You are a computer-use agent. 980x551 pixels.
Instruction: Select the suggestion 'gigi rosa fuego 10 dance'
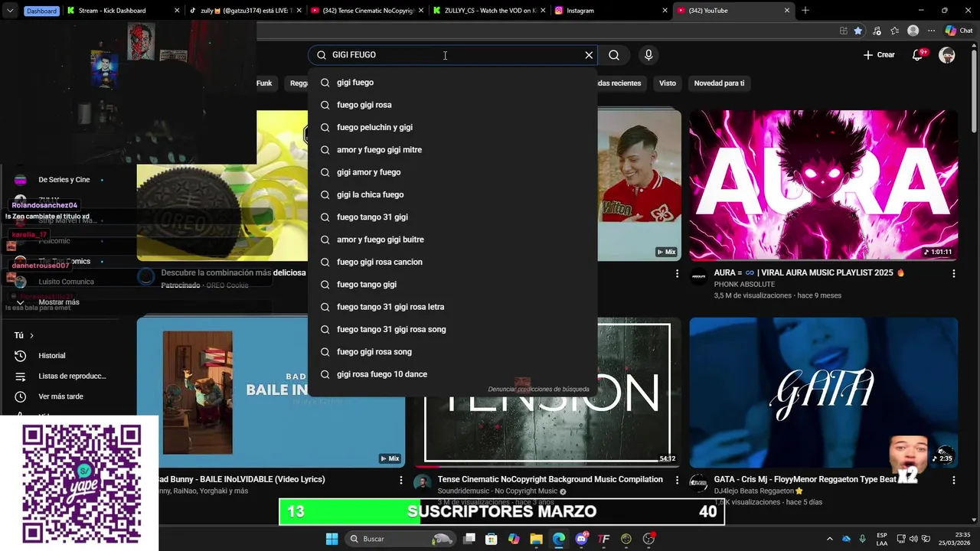(x=452, y=374)
